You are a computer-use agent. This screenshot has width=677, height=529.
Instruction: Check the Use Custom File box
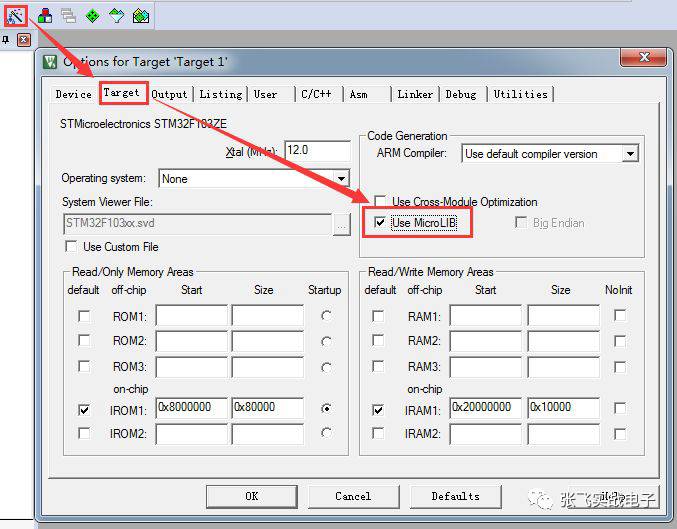(x=71, y=247)
